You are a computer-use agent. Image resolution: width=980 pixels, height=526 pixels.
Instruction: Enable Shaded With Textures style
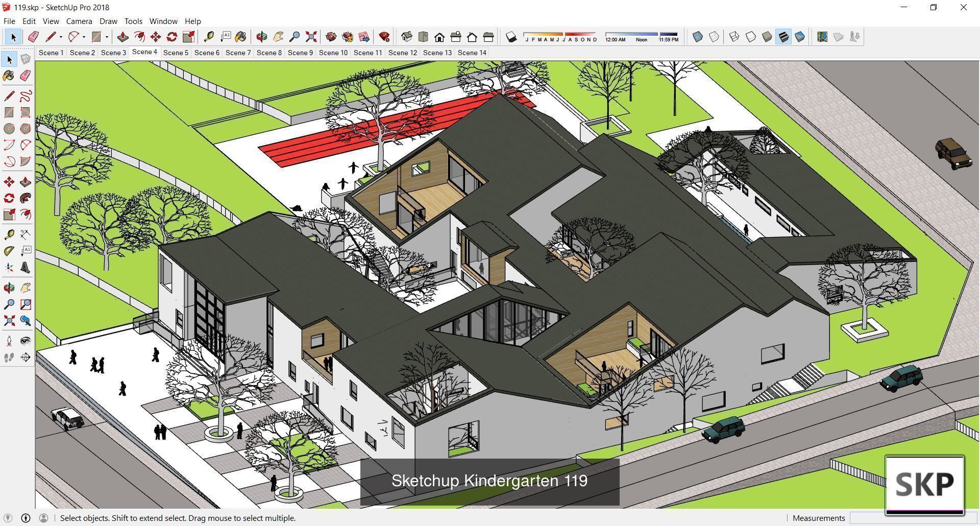click(x=783, y=37)
